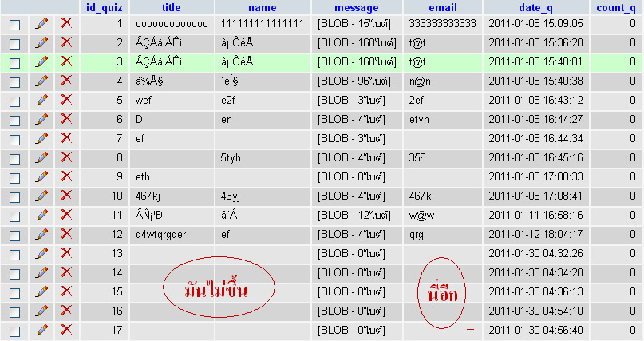Sort table by id_quiz column

pyautogui.click(x=105, y=8)
